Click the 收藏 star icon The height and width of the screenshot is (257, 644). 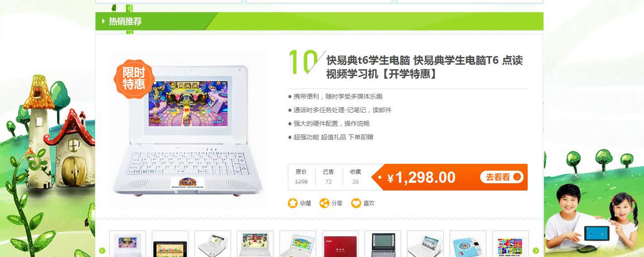[293, 203]
